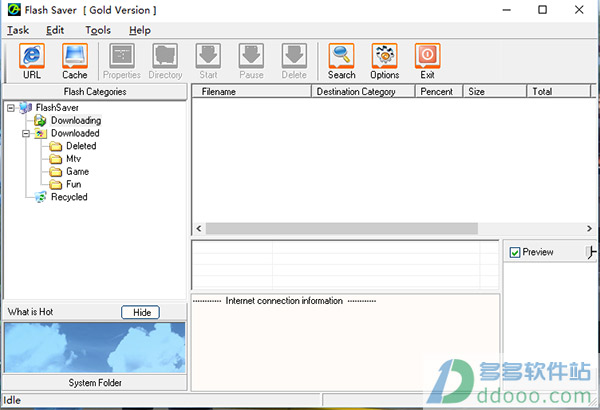This screenshot has height=410, width=600.
Task: Sort by Total column header
Action: (559, 91)
